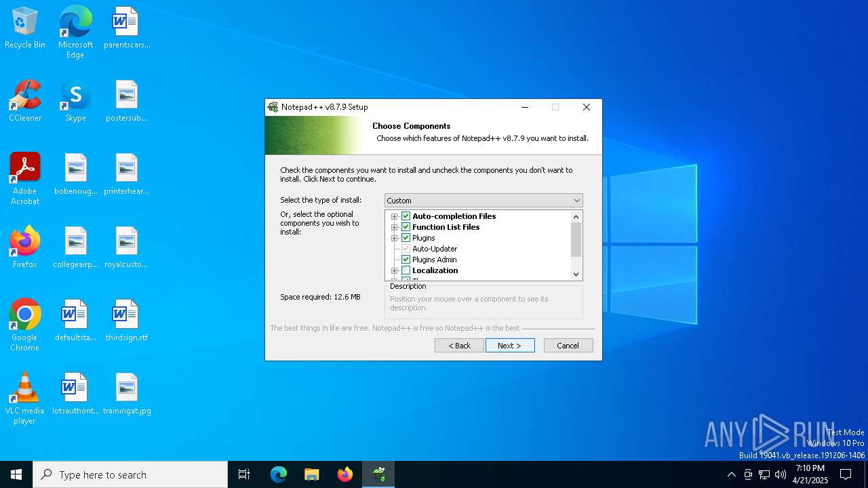Open Edge from the taskbar
The width and height of the screenshot is (868, 488).
pyautogui.click(x=279, y=474)
